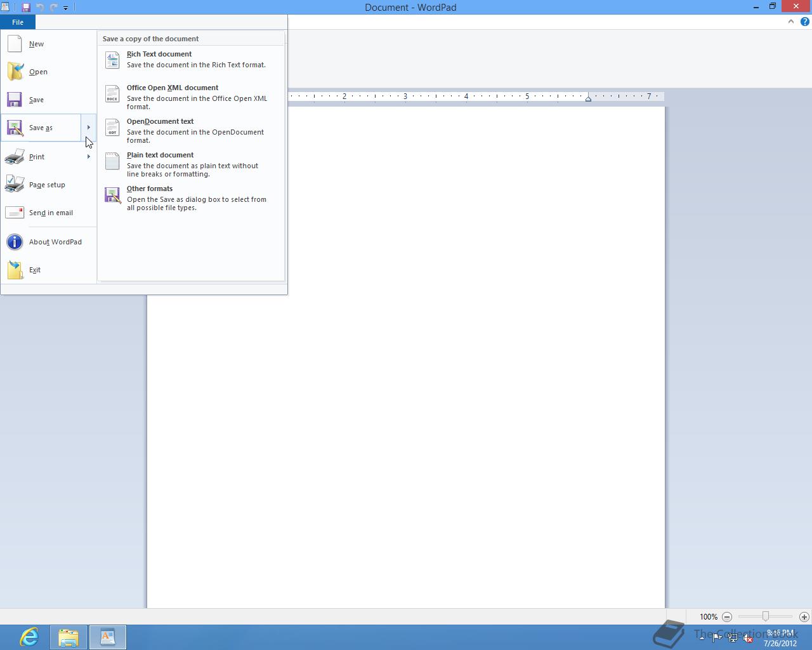Click the New document icon
The image size is (812, 650).
(14, 44)
